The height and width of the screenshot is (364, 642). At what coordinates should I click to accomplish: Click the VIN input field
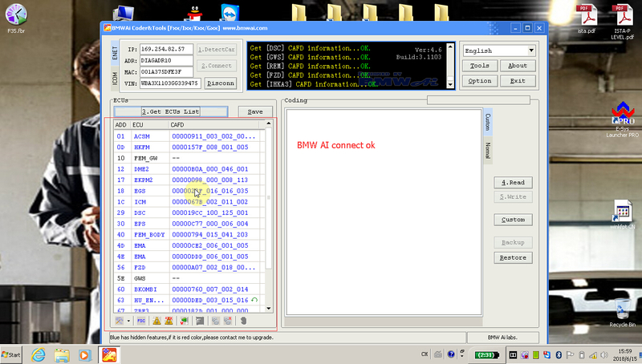170,83
